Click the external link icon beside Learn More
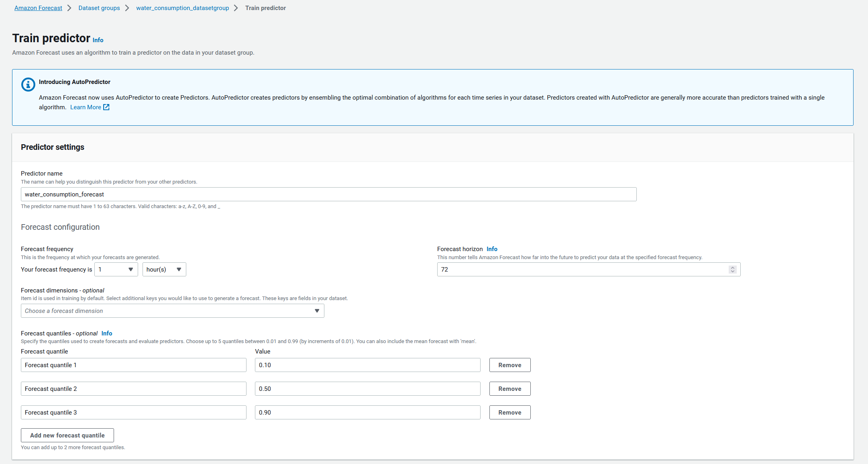868x464 pixels. coord(106,107)
